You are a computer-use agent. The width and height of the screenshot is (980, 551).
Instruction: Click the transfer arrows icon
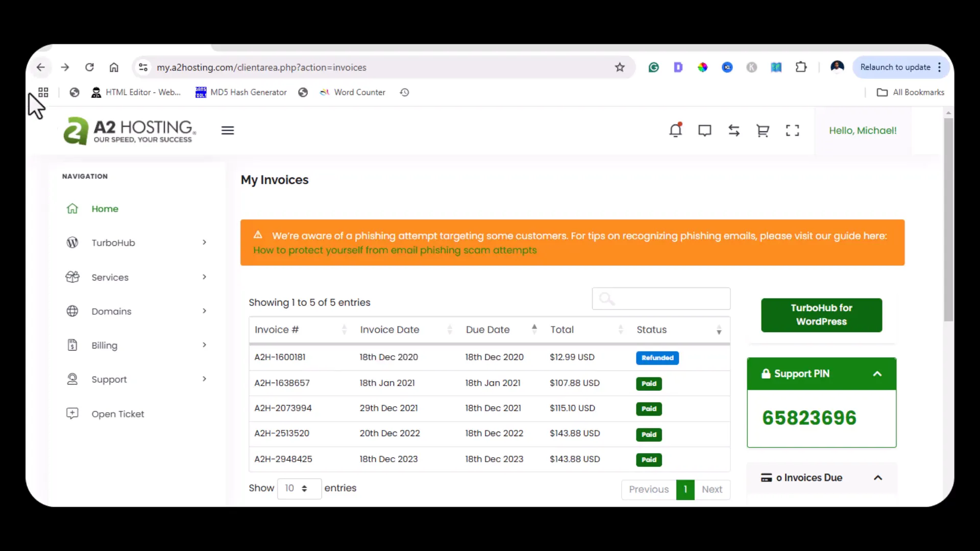pyautogui.click(x=734, y=131)
